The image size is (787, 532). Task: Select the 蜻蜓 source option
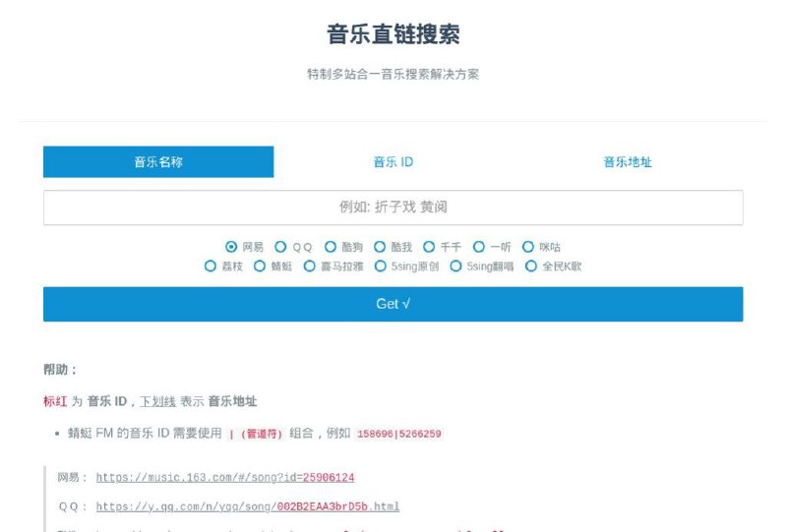pos(260,266)
